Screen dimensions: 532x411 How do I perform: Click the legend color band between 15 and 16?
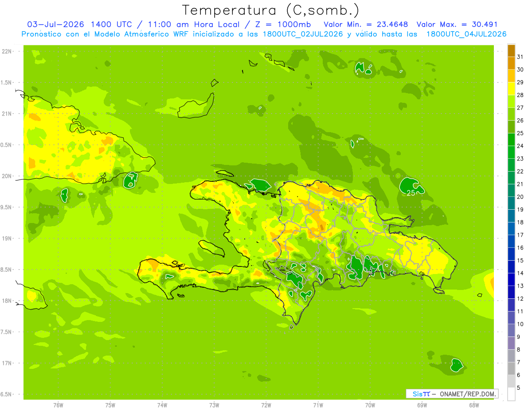(511, 254)
